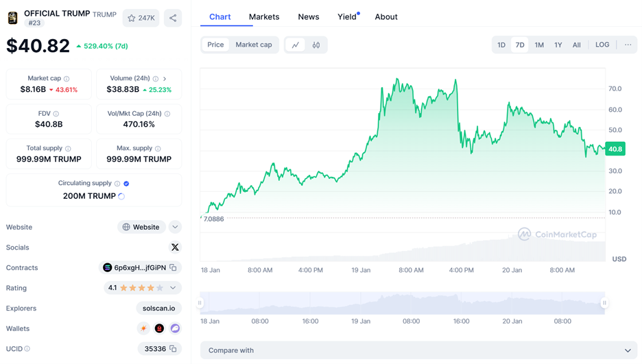The height and width of the screenshot is (364, 642).
Task: Switch to line chart view
Action: pyautogui.click(x=295, y=45)
